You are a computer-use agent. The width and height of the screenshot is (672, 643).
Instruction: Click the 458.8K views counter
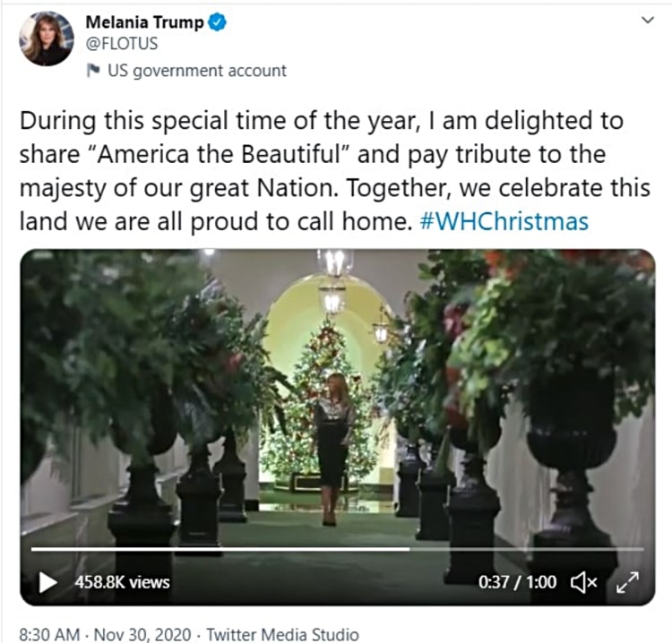click(122, 582)
